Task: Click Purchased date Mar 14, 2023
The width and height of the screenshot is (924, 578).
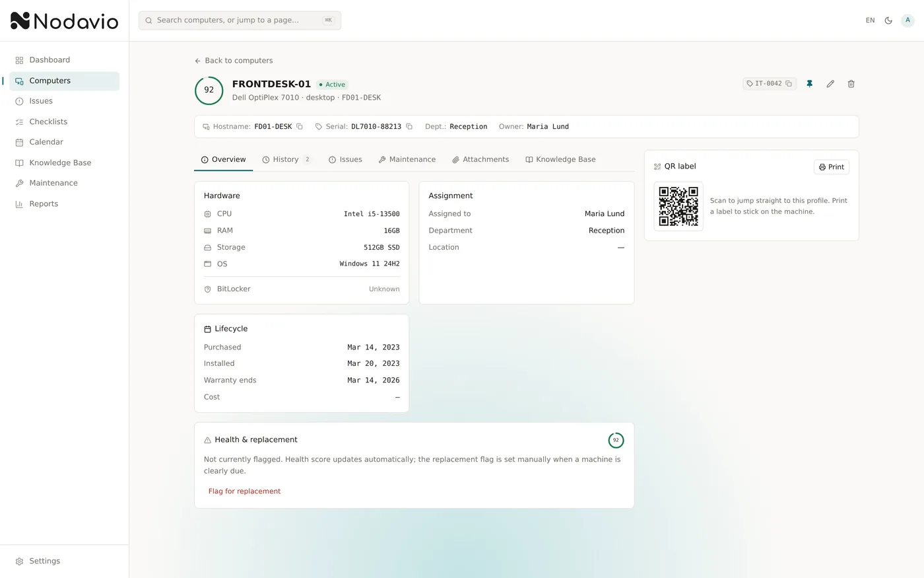Action: tap(374, 347)
